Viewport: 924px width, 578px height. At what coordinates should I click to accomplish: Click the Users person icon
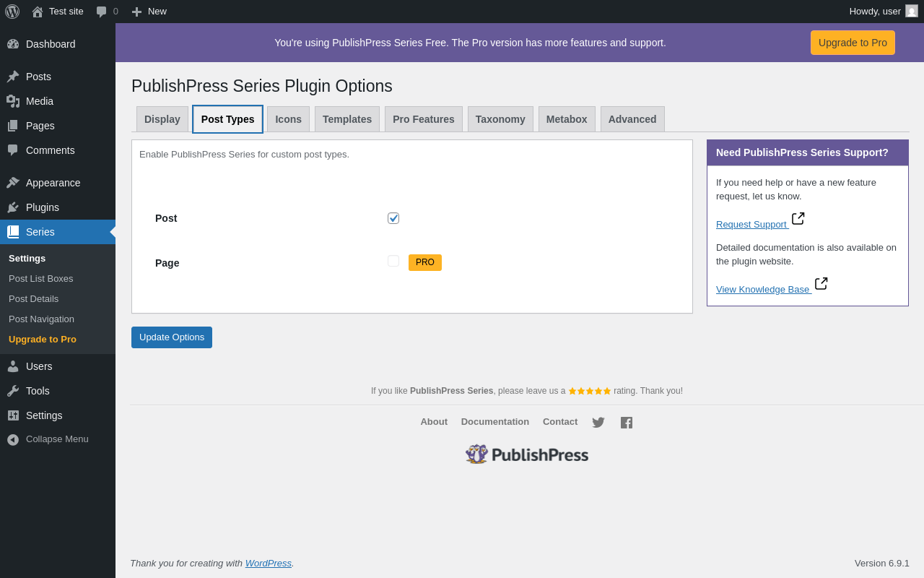click(x=13, y=366)
